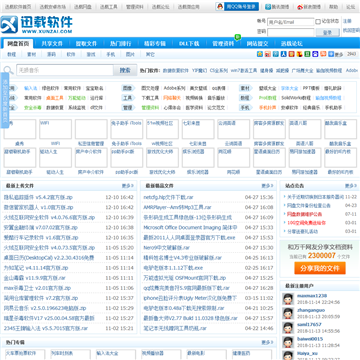Click avatar of user baiwei0015
Viewport: 360px width, 360px height.
[x=288, y=342]
